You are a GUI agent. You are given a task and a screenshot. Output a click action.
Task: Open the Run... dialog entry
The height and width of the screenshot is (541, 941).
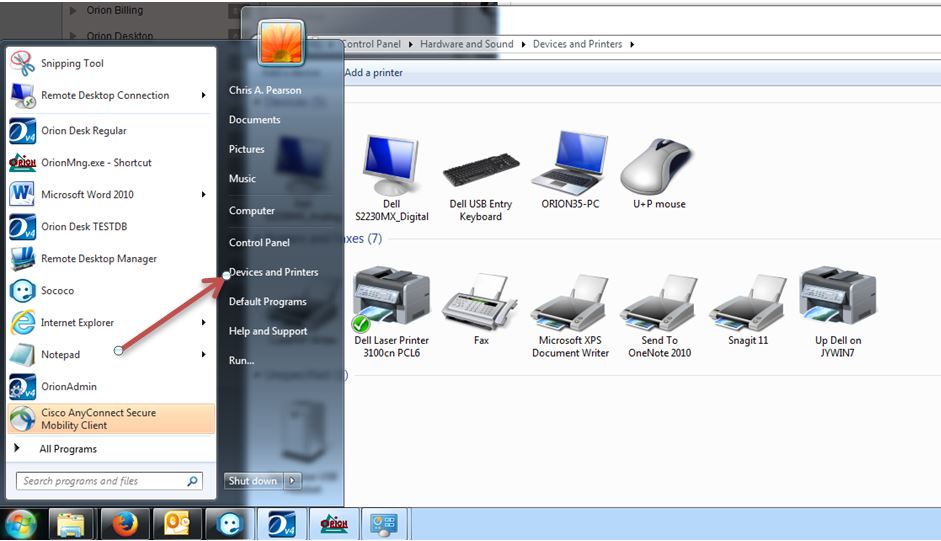click(241, 360)
